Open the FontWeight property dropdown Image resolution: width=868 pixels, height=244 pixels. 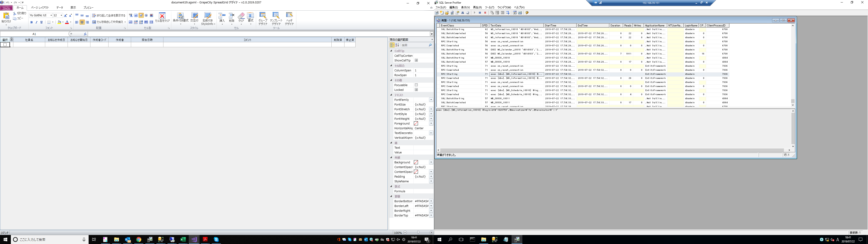[x=431, y=119]
